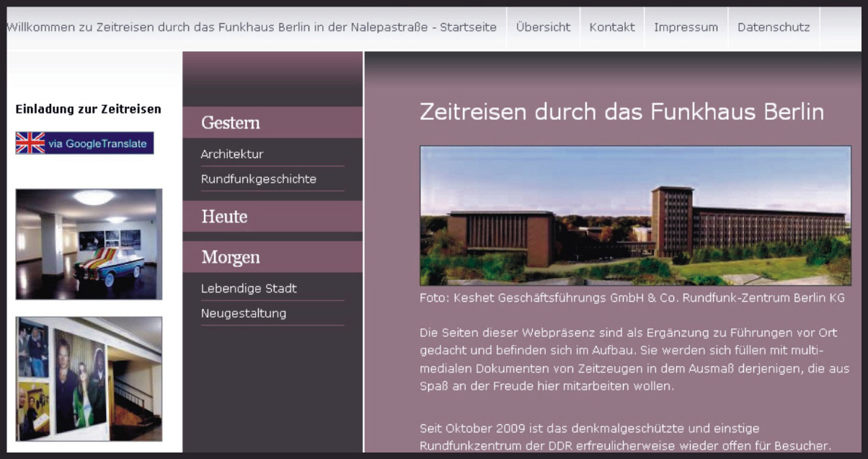Click the photo gallery wall thumbnail
This screenshot has width=868, height=459.
point(89,378)
